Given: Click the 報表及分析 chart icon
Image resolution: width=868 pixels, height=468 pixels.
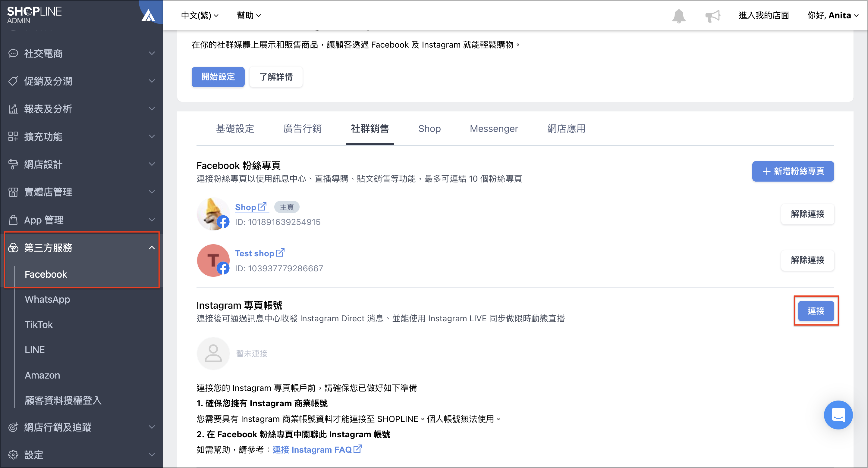Looking at the screenshot, I should click(13, 109).
